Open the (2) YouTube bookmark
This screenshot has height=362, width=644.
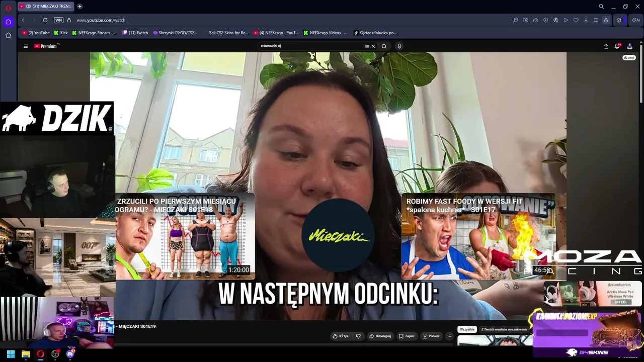(x=36, y=33)
